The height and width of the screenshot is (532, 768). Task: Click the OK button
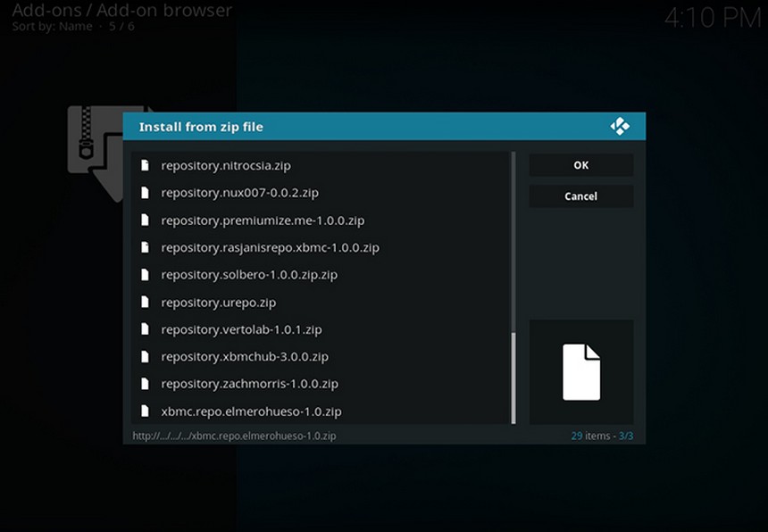[x=580, y=165]
